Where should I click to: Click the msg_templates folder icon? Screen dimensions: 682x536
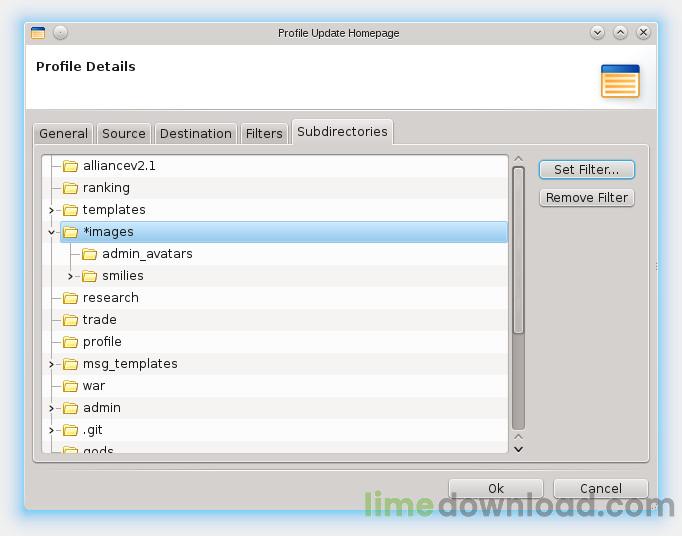[70, 364]
